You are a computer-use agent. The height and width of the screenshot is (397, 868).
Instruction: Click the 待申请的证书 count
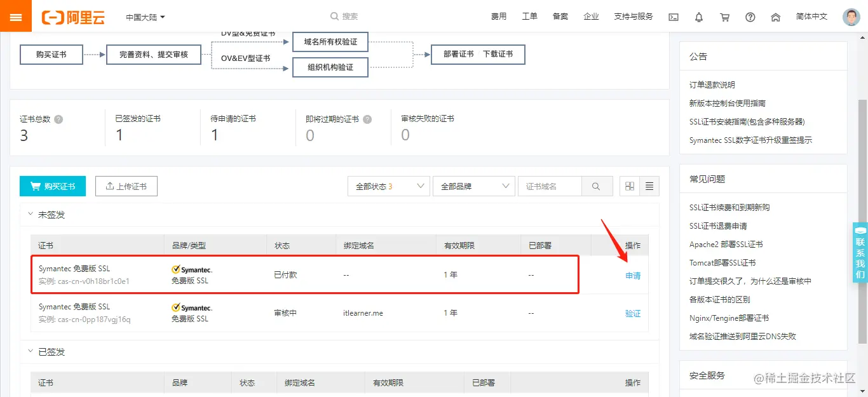(215, 135)
